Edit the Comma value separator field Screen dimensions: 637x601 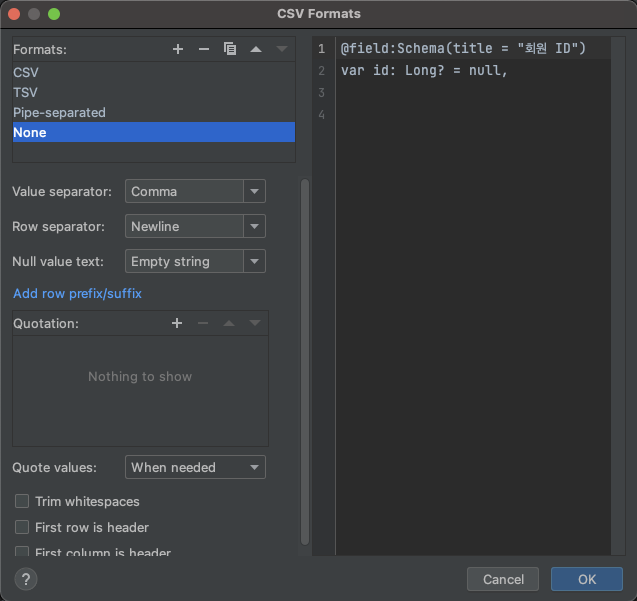click(x=184, y=191)
